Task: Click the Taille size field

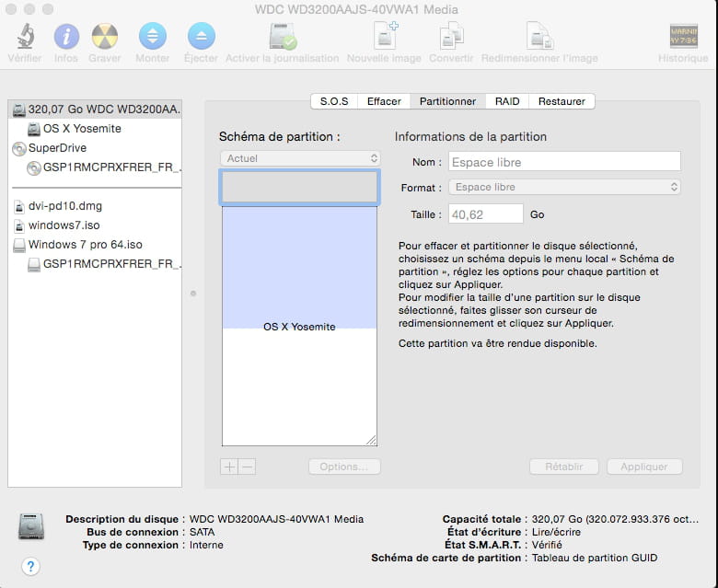Action: [x=485, y=214]
